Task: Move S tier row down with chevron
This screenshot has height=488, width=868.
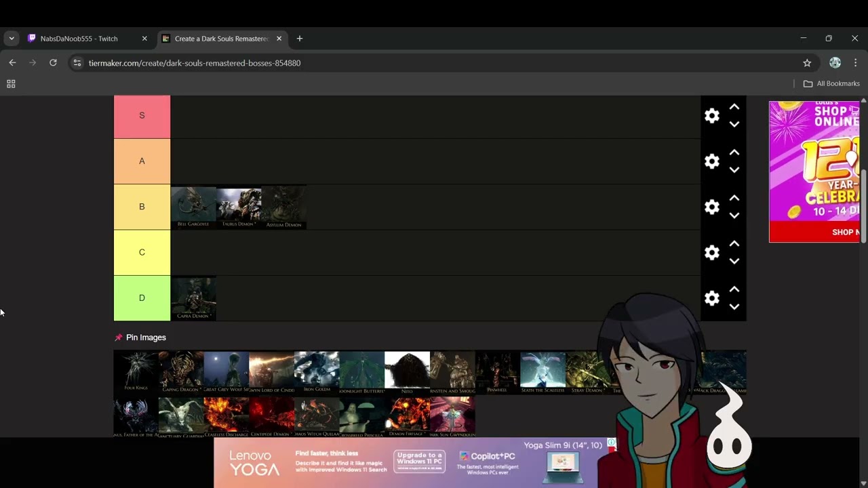Action: coord(734,125)
